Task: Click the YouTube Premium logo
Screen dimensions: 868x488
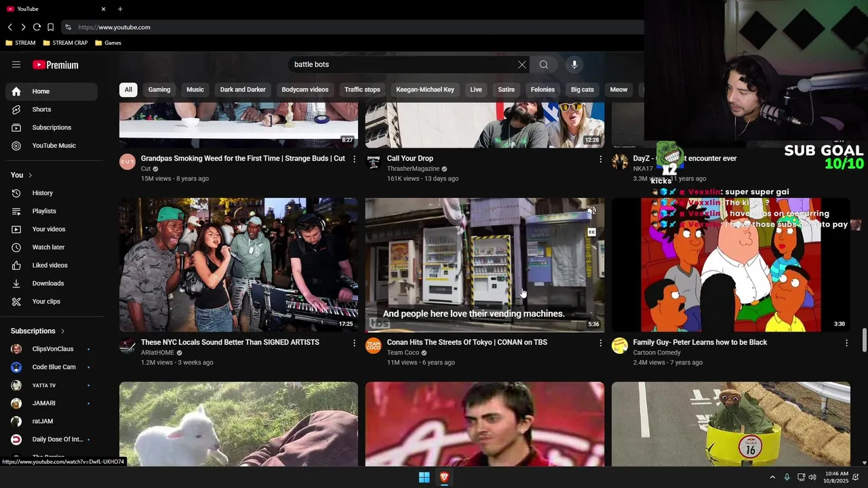Action: [x=56, y=65]
